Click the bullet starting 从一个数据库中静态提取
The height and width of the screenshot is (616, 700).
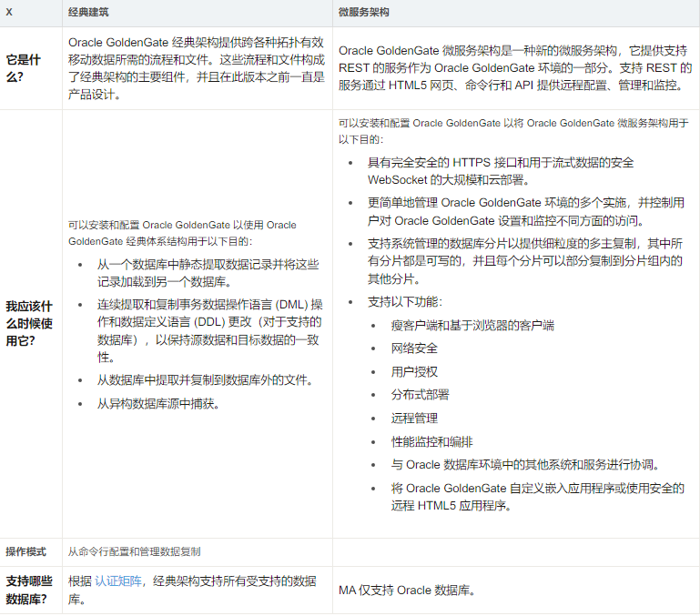point(208,273)
